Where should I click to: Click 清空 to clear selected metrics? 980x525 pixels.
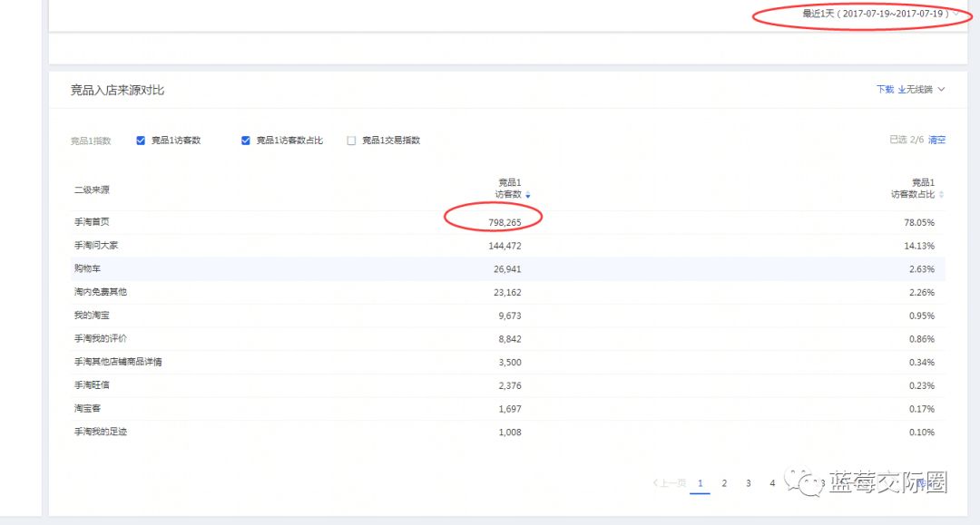click(x=936, y=141)
